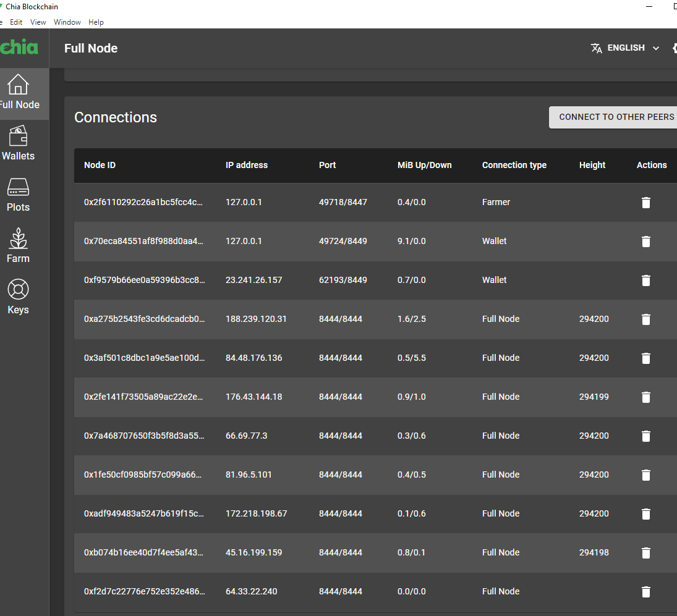Click the IP address column header

pyautogui.click(x=247, y=165)
